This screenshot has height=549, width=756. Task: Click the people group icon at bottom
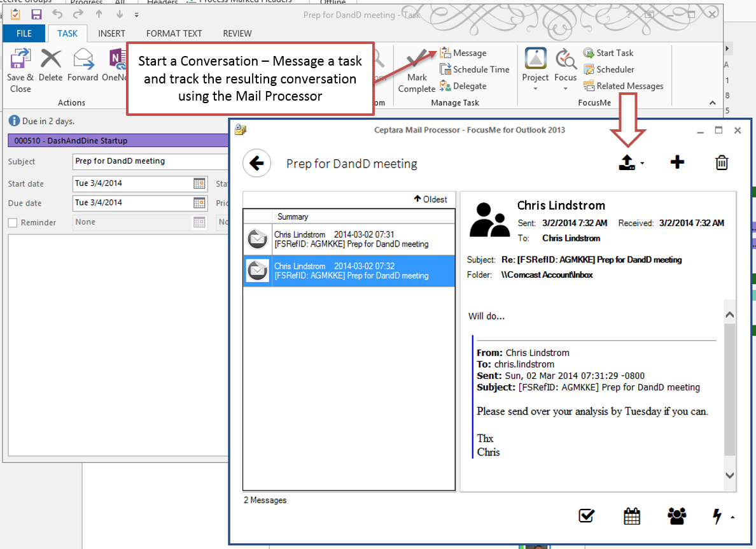coord(676,516)
